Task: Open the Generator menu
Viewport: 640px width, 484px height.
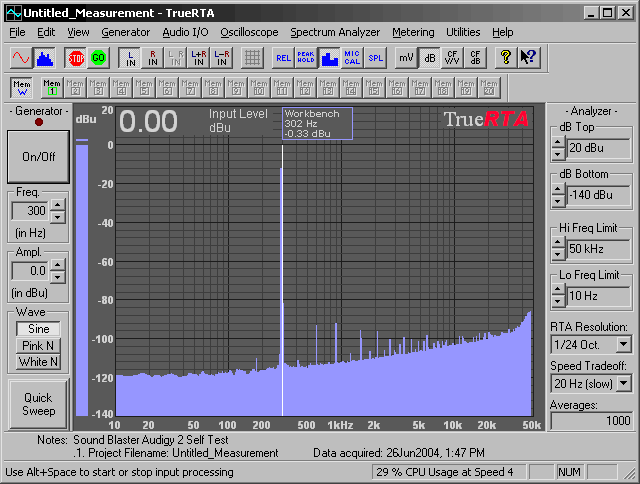Action: (125, 32)
